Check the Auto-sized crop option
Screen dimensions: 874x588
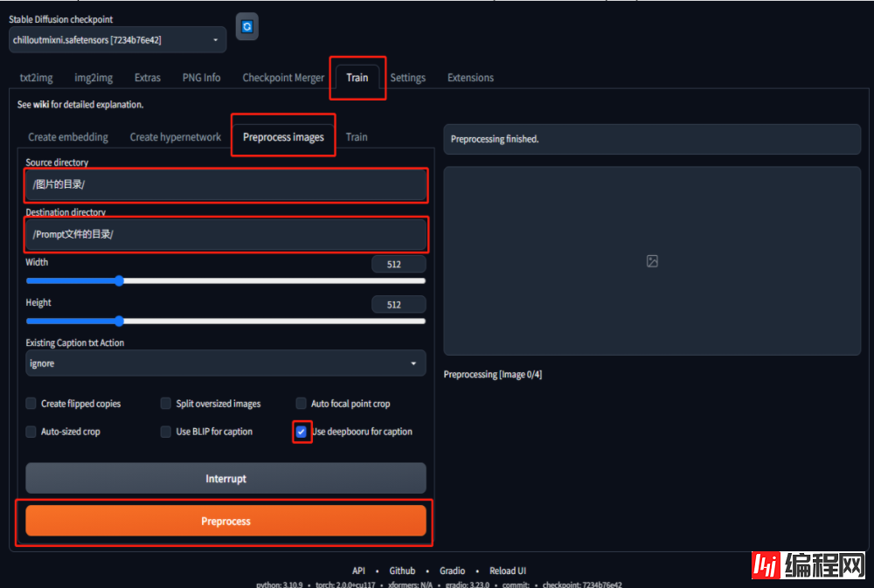coord(32,432)
